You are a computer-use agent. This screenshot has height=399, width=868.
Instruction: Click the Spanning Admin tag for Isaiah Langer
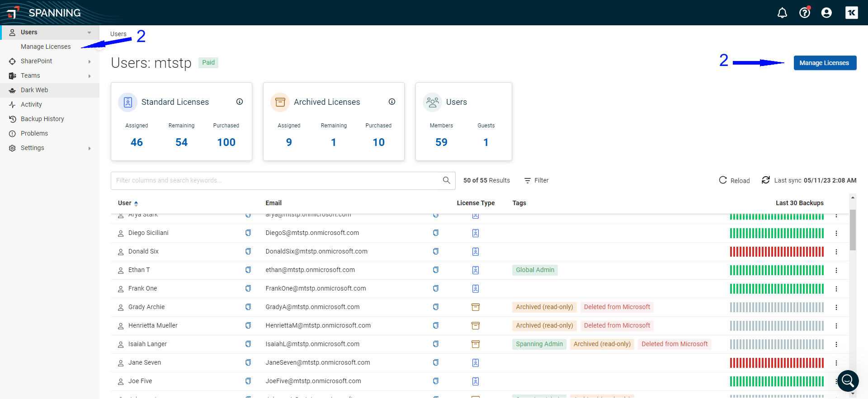(539, 344)
